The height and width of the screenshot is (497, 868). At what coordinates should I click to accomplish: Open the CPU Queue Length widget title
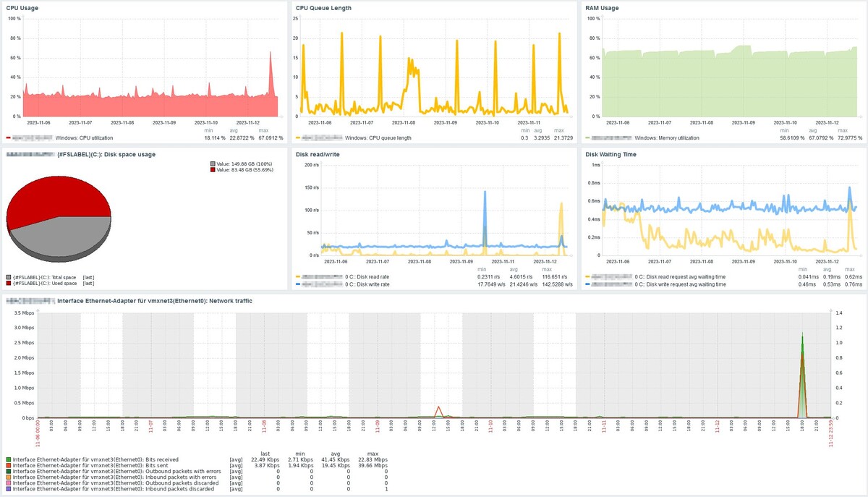[x=324, y=8]
